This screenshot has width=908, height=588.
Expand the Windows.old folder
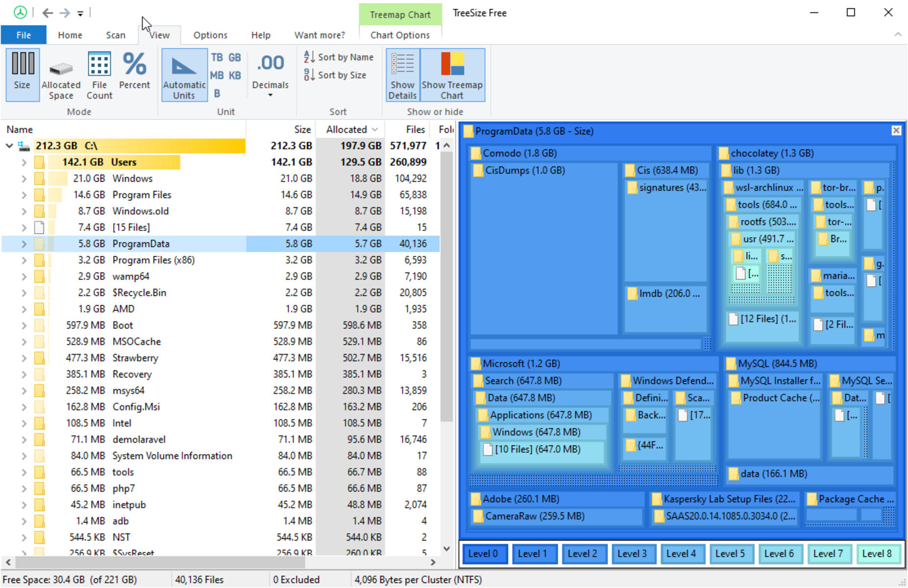[x=24, y=211]
